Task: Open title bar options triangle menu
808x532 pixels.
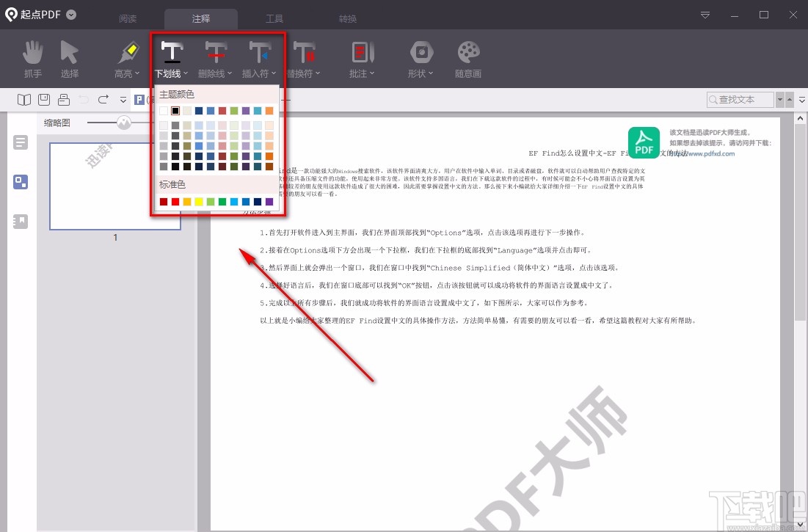Action: click(705, 15)
